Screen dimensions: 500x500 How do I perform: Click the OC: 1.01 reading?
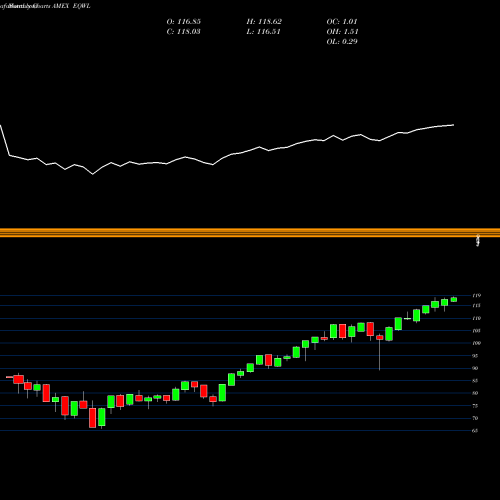[342, 22]
